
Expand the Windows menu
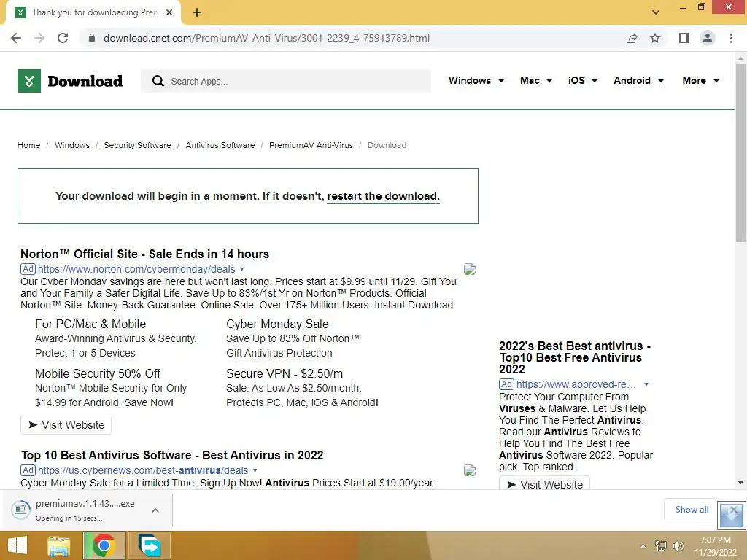[476, 80]
